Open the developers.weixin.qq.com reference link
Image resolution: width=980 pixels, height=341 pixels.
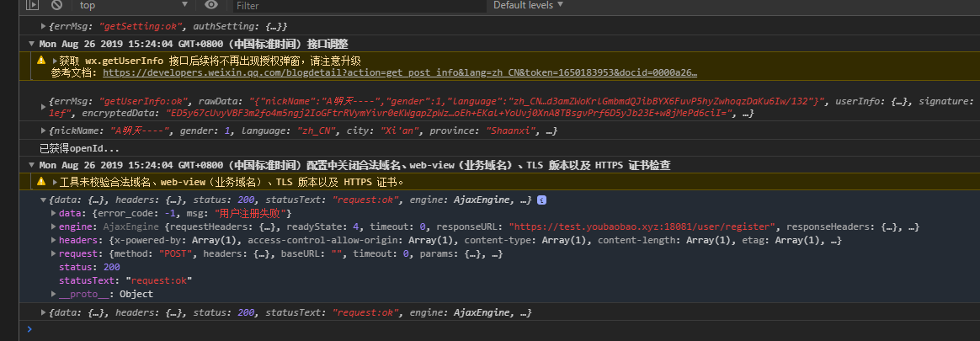(399, 72)
